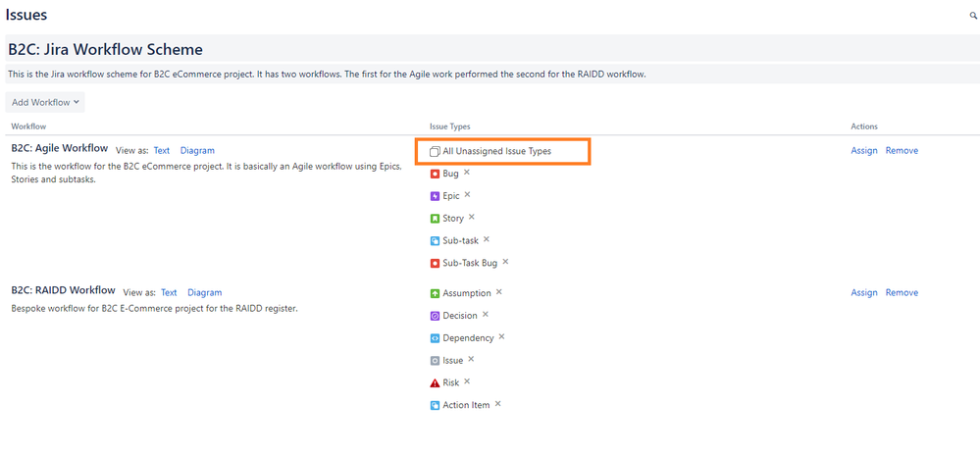
Task: Click the Story label text
Action: (453, 219)
